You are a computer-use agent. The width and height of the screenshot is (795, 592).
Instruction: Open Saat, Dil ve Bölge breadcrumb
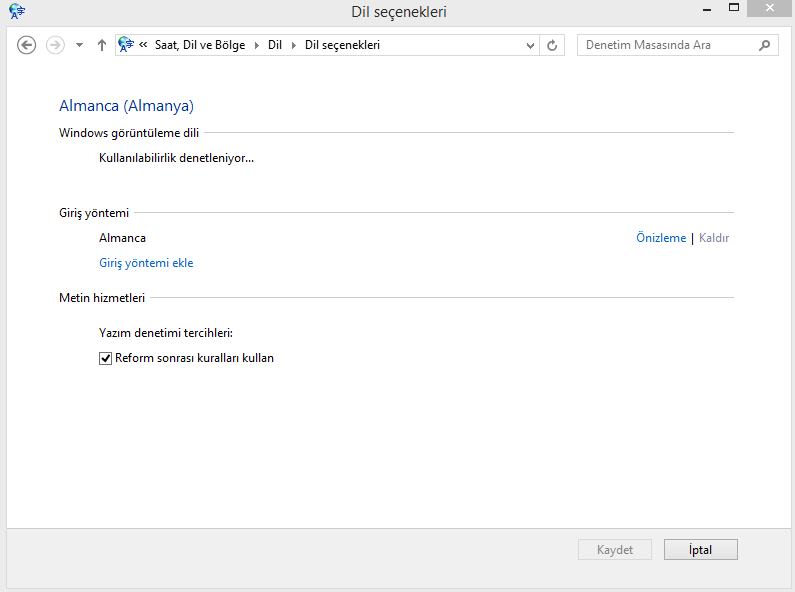click(x=200, y=45)
